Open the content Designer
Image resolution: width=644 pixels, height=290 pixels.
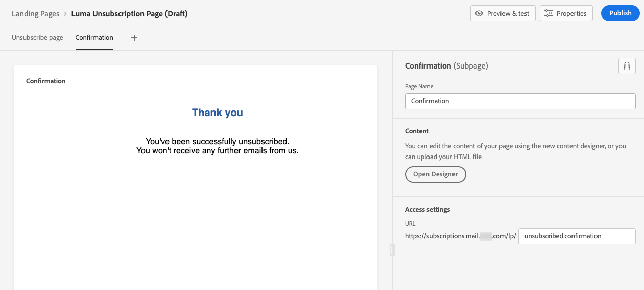(435, 174)
